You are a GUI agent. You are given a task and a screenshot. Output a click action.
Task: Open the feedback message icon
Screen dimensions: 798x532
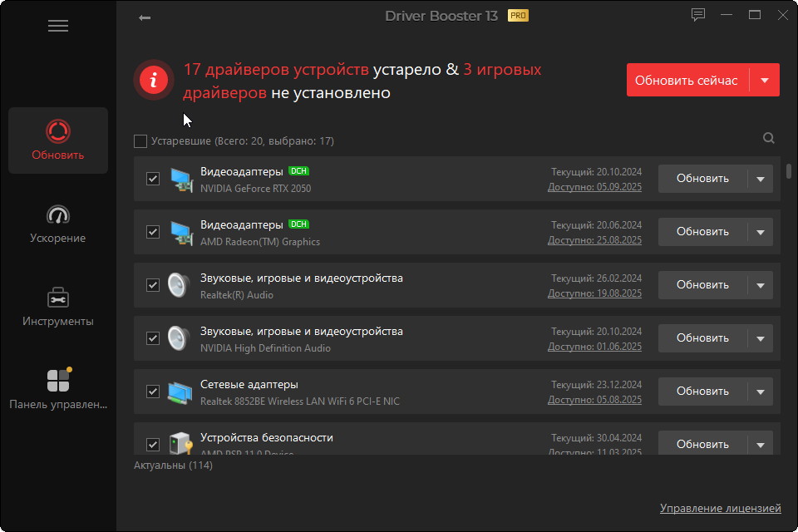pos(697,15)
